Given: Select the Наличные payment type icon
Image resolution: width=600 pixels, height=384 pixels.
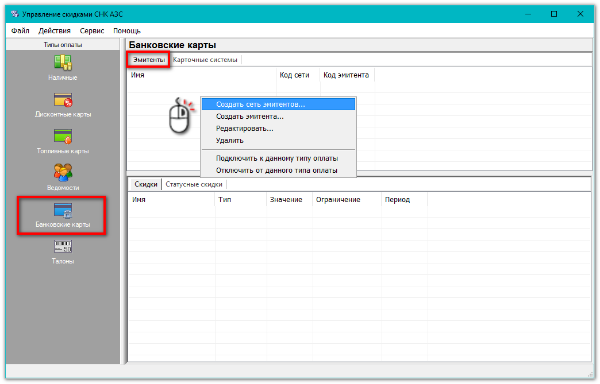Looking at the screenshot, I should pos(63,63).
